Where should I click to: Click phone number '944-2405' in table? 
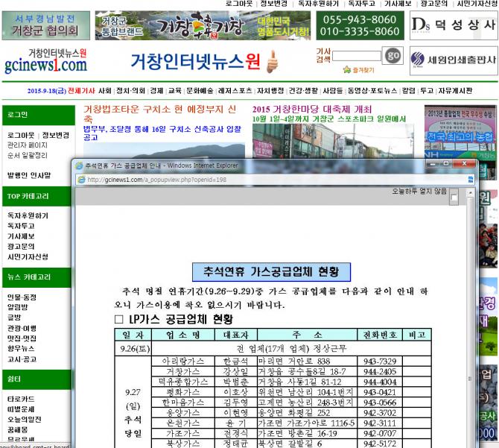click(380, 371)
